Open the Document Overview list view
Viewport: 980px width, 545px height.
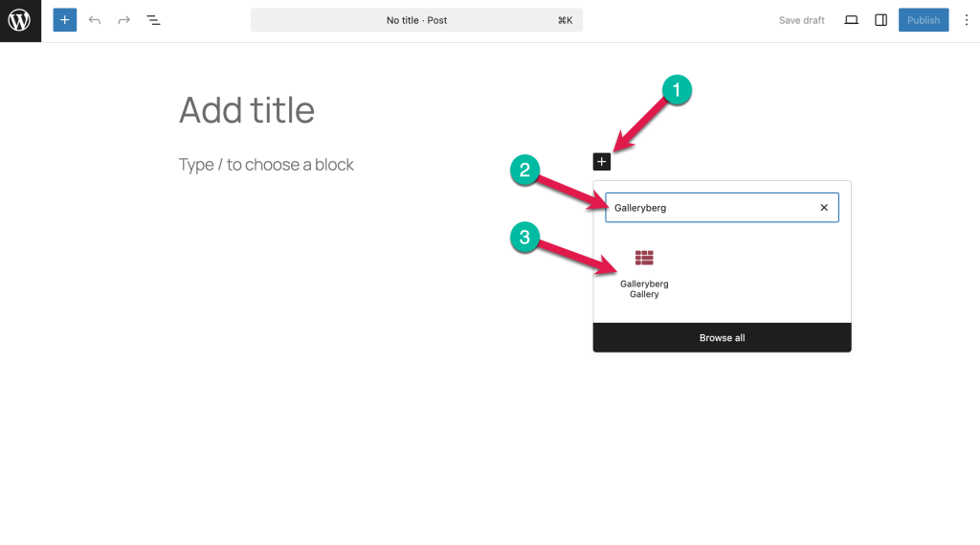click(x=153, y=20)
